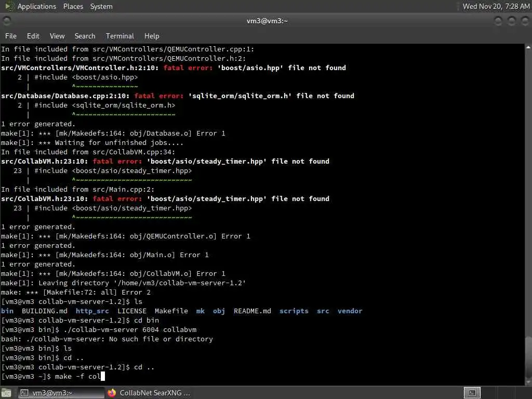Click the 'obj/Database.o] Error 1' line
The height and width of the screenshot is (399, 532).
[113, 134]
